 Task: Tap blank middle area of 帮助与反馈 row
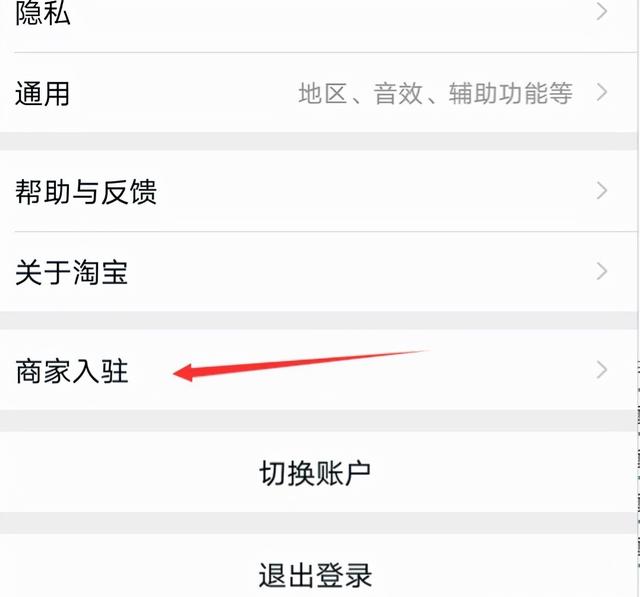pos(367,191)
